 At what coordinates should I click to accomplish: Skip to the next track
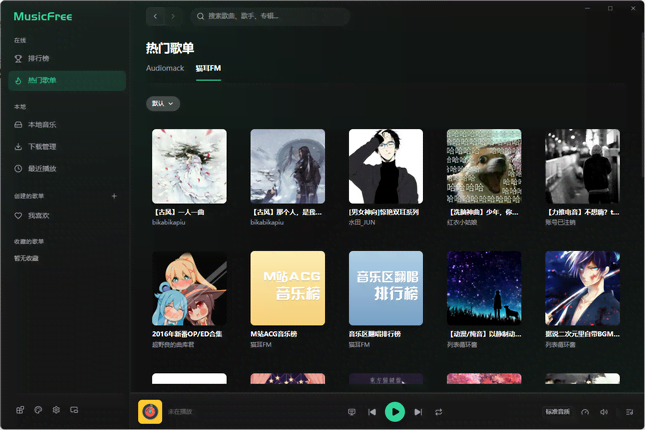[418, 412]
